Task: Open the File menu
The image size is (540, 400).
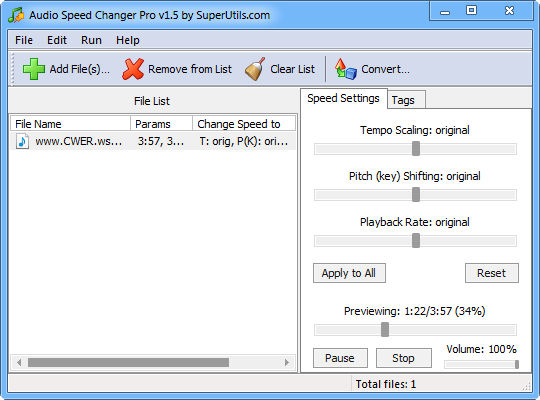Action: point(24,40)
